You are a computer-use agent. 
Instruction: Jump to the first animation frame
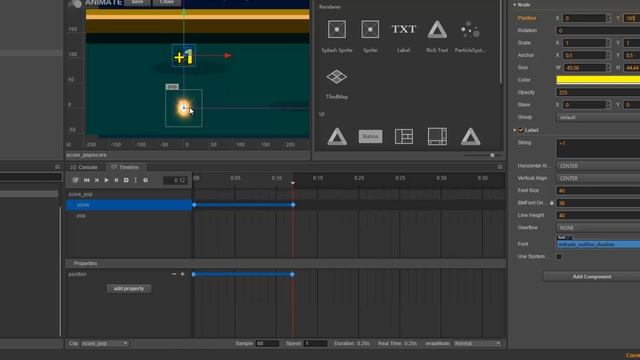pos(87,180)
